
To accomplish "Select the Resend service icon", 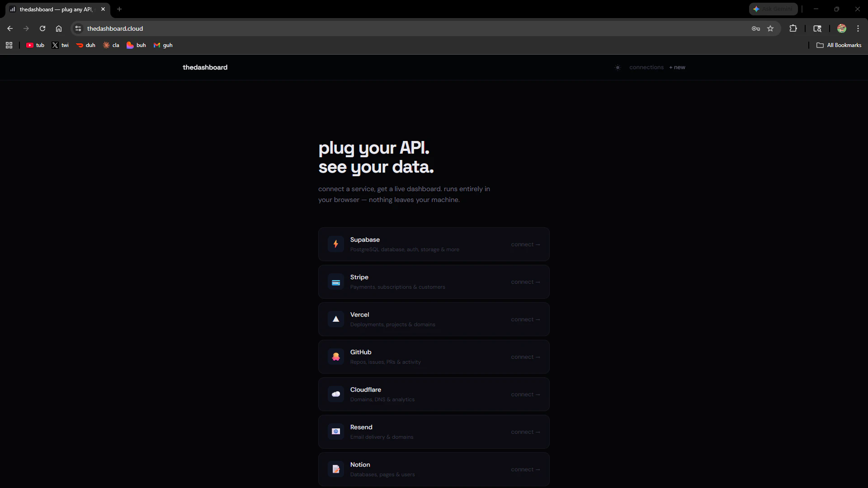I will click(x=336, y=432).
